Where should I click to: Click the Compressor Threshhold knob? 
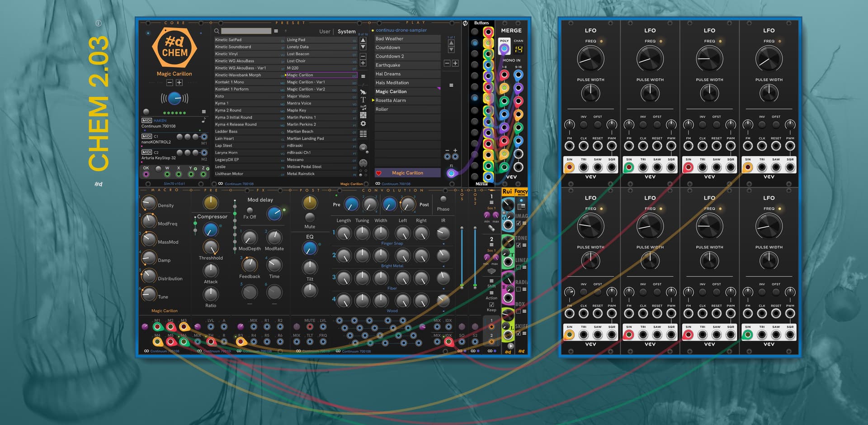click(210, 247)
